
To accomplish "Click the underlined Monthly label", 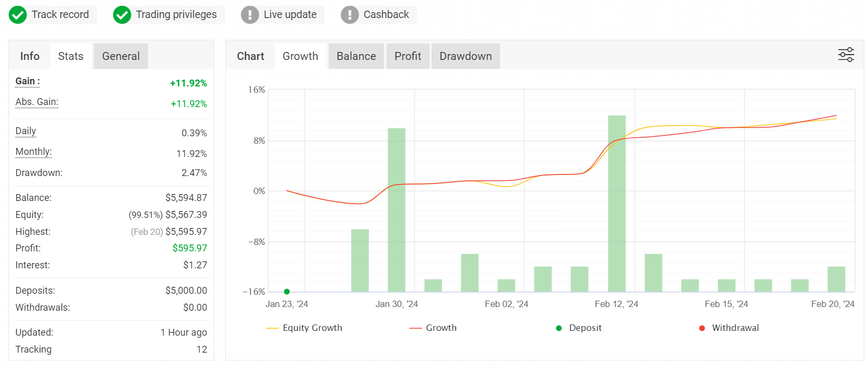I will (x=33, y=152).
